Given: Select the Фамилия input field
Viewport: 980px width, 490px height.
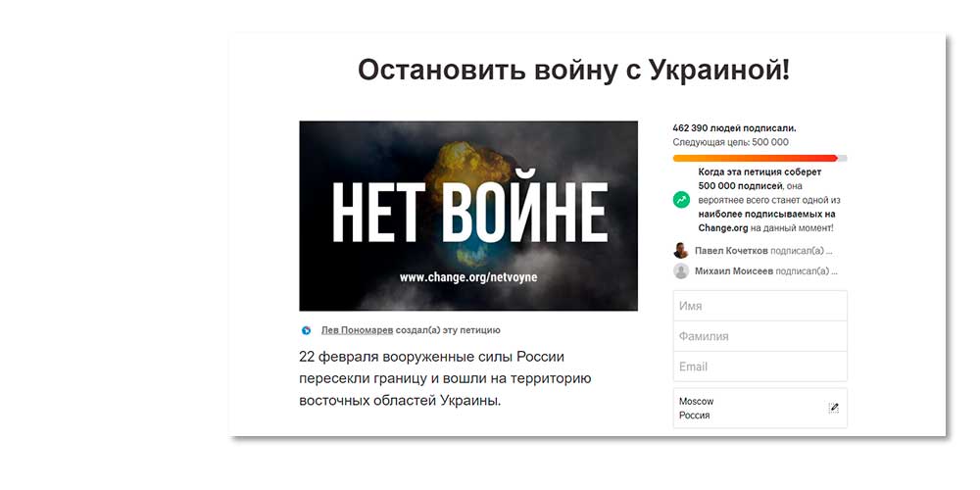Looking at the screenshot, I should pyautogui.click(x=759, y=336).
